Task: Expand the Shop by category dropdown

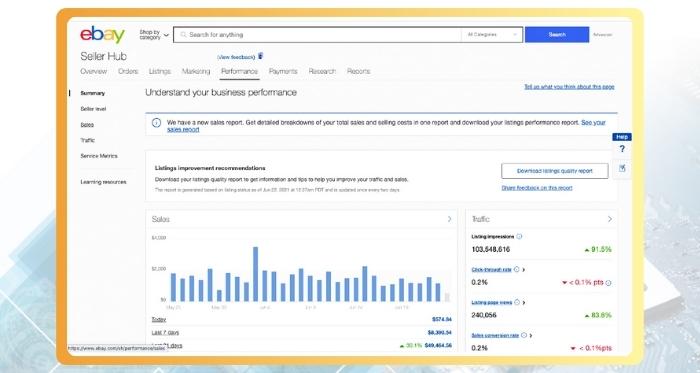Action: 154,34
